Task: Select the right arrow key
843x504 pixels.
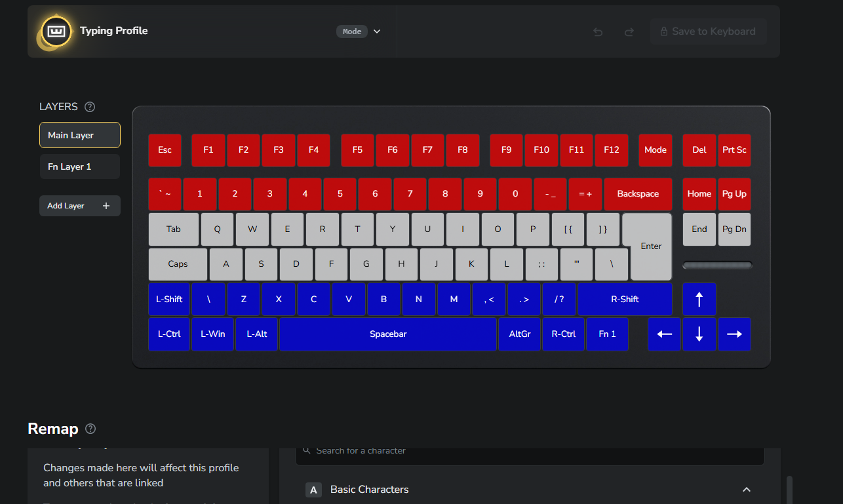Action: tap(734, 334)
